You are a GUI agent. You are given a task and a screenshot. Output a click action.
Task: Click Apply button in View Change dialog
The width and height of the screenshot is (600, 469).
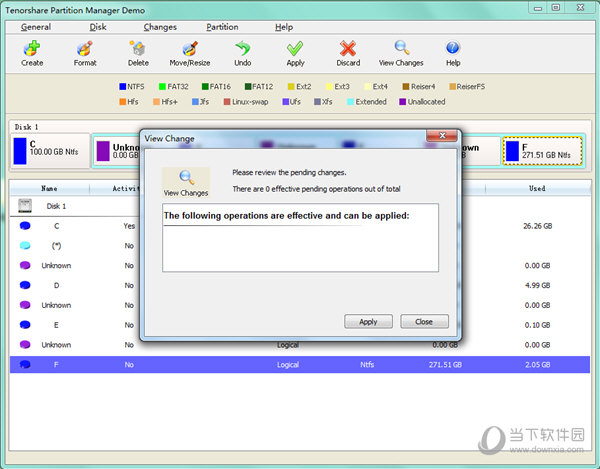coord(368,322)
